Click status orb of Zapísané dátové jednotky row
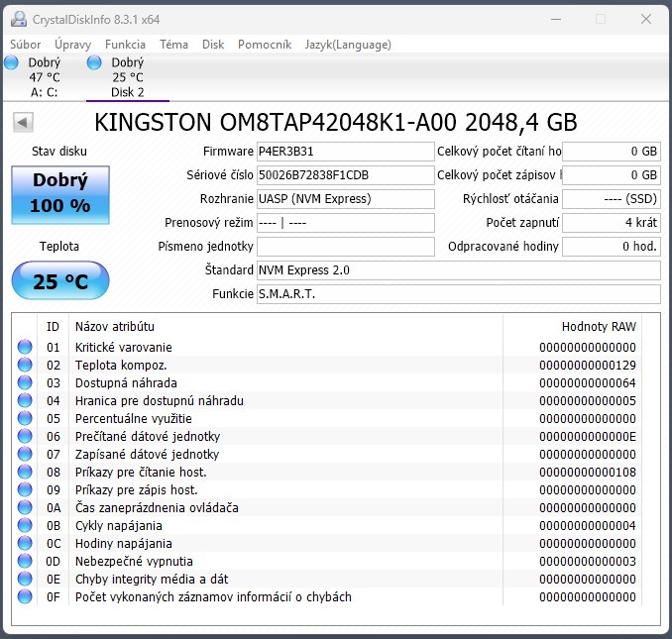The image size is (672, 639). coord(25,454)
